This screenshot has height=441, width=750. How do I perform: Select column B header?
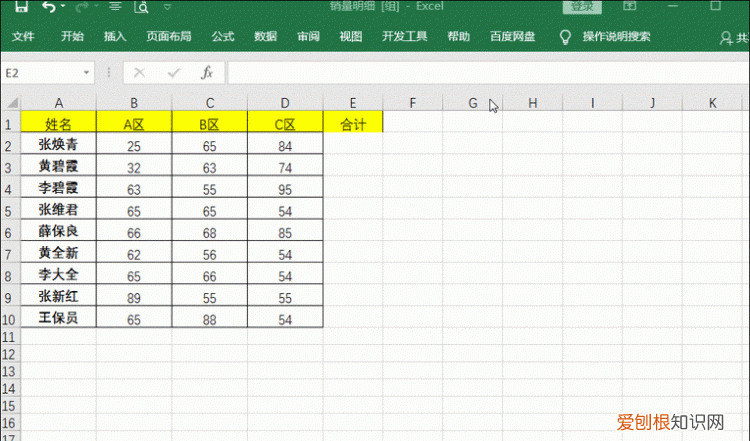[134, 102]
